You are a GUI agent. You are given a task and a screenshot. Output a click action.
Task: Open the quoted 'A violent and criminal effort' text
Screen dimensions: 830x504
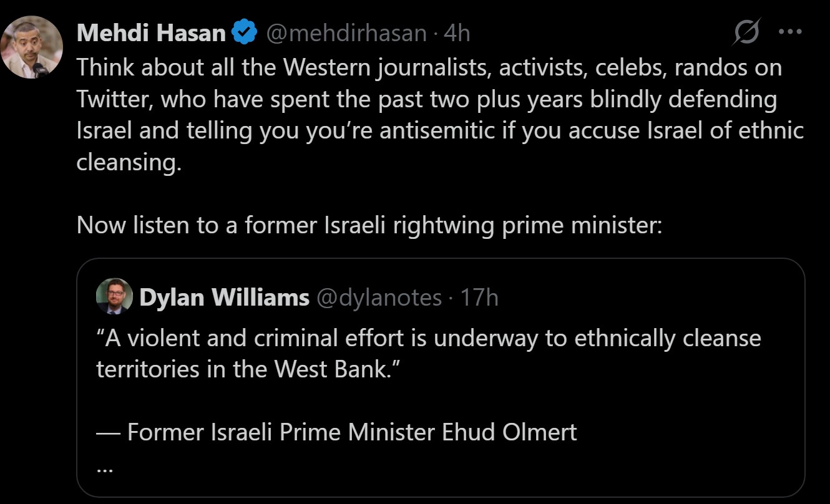pos(429,338)
